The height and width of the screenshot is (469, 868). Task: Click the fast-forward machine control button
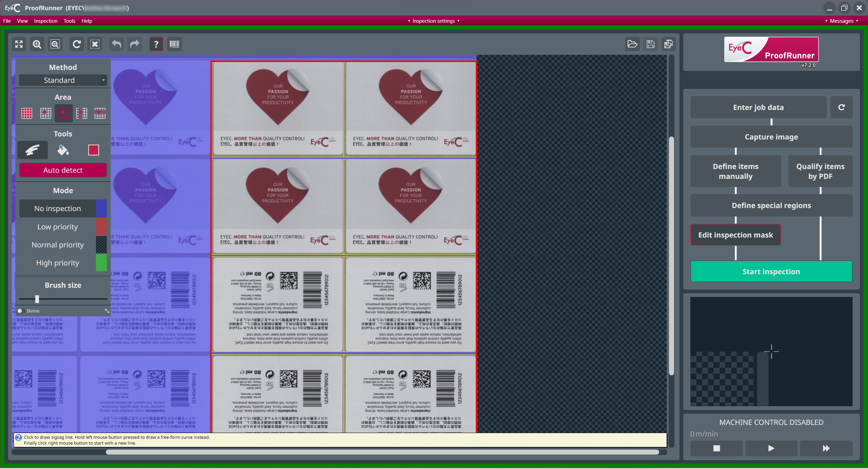[826, 448]
